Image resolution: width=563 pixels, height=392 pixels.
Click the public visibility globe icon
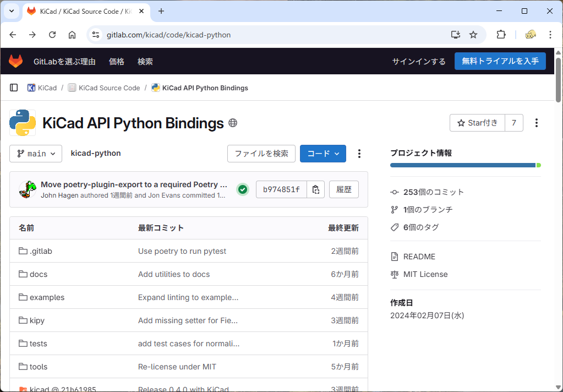[x=233, y=123]
